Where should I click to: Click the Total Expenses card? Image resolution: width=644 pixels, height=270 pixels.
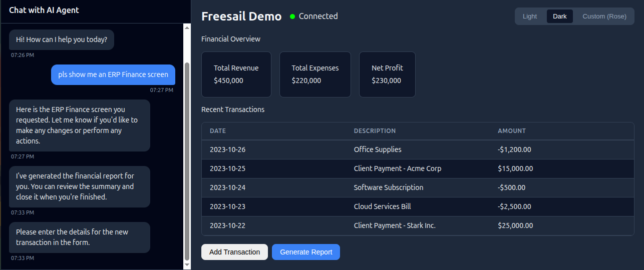(x=315, y=74)
